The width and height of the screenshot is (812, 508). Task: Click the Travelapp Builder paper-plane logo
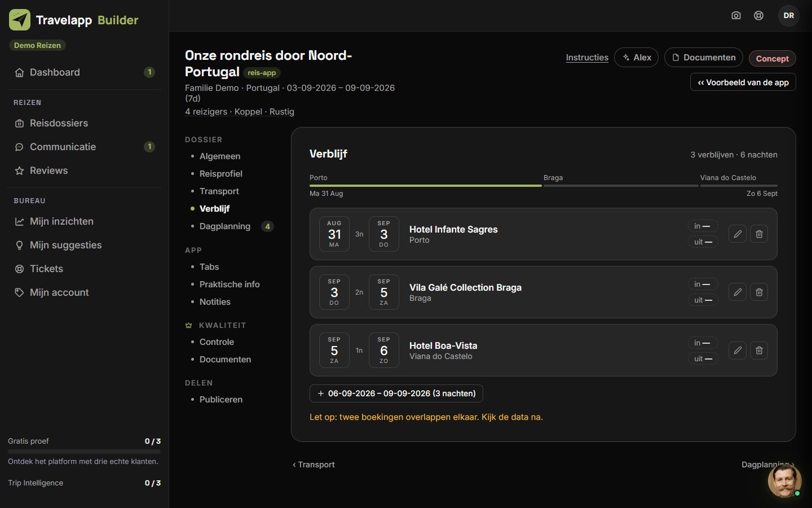[20, 20]
